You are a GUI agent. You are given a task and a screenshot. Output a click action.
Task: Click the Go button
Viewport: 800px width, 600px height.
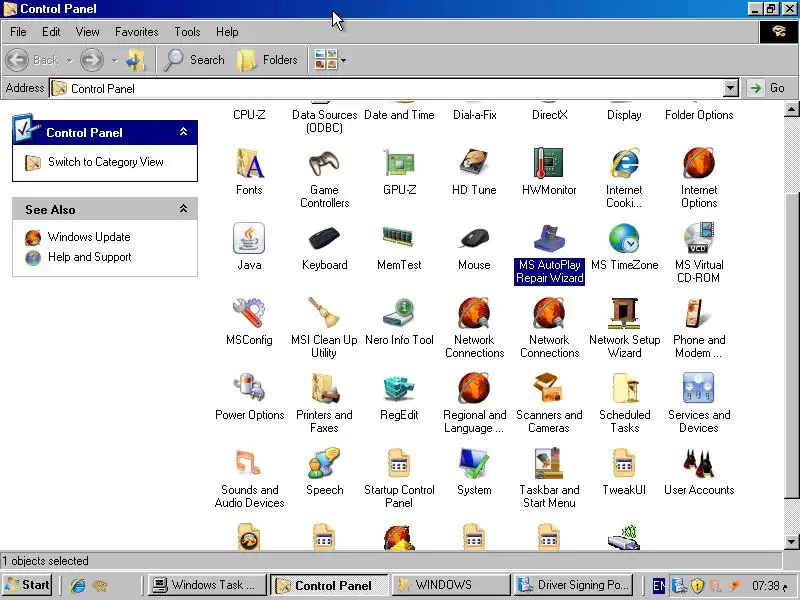point(767,88)
